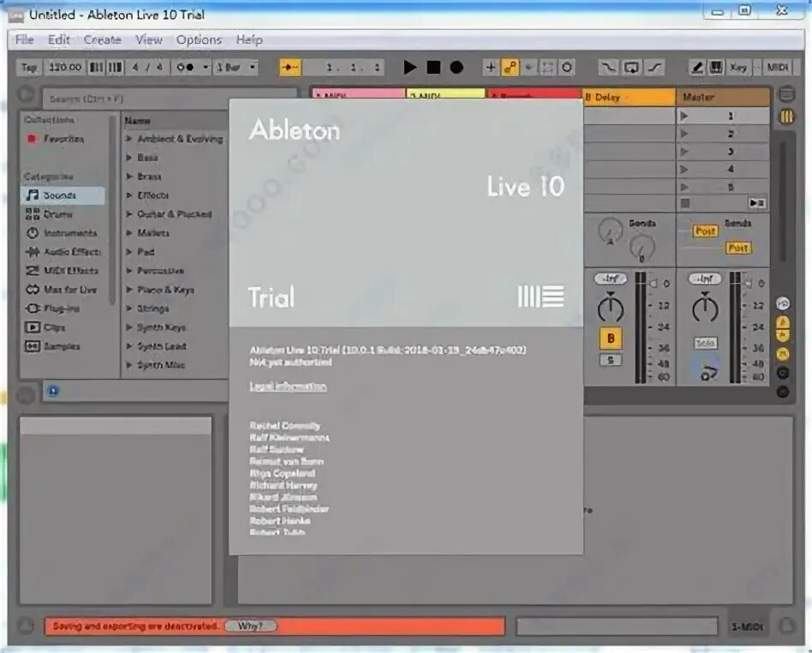812x653 pixels.
Task: Expand the Bass folder
Action: (129, 158)
